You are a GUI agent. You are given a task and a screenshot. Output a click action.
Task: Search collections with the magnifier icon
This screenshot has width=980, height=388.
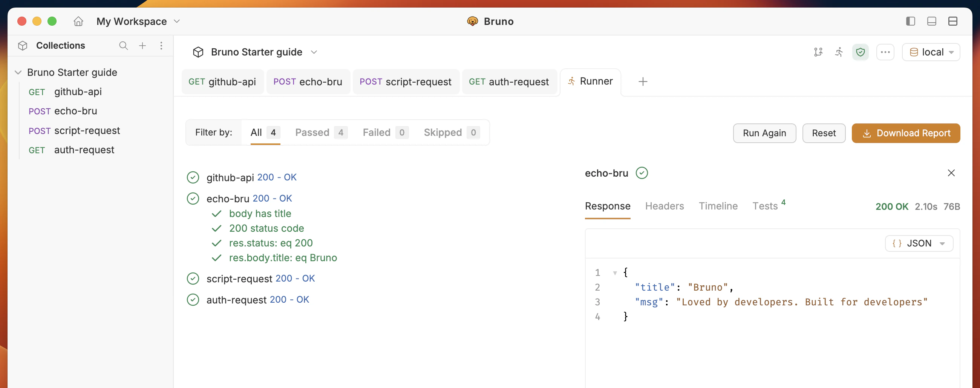click(123, 46)
